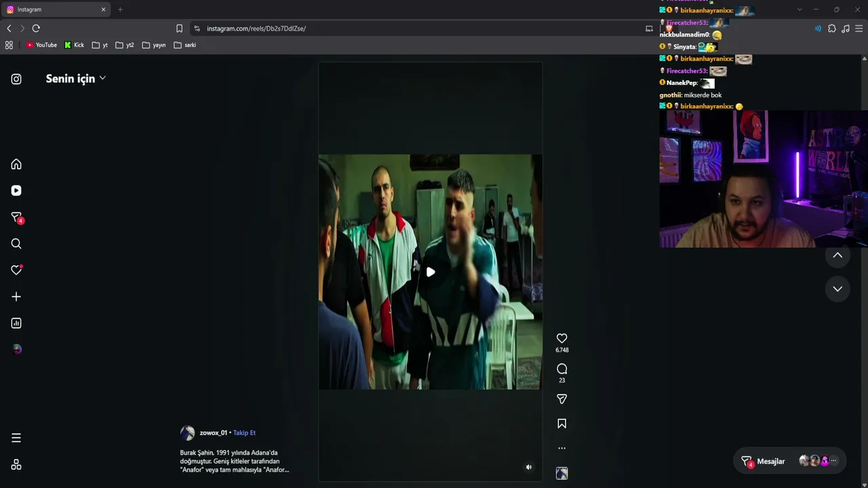Viewport: 868px width, 488px height.
Task: Open the reel's audio thumbnail
Action: (561, 473)
